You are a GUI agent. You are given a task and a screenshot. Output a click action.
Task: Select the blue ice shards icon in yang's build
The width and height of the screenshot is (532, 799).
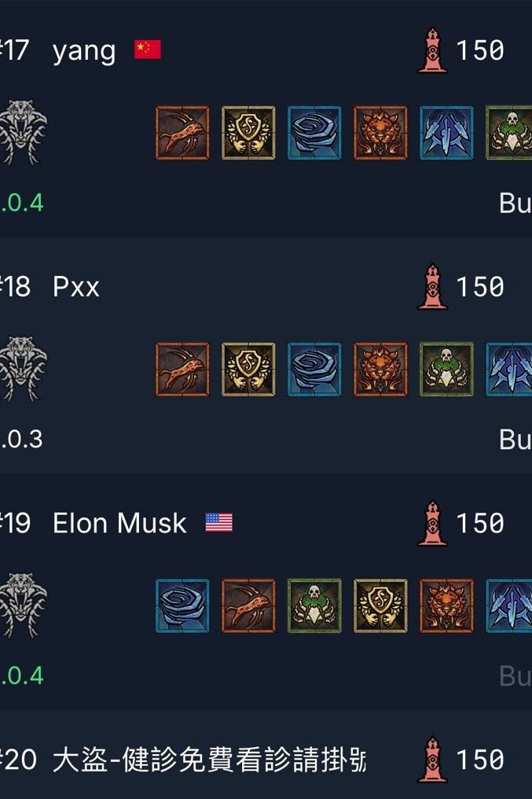(x=446, y=133)
